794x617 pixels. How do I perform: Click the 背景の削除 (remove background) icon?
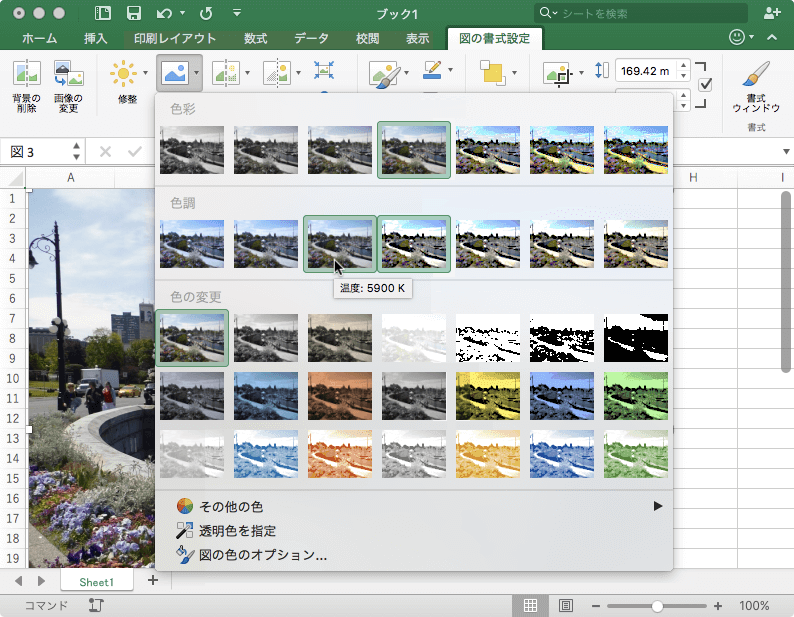click(26, 74)
